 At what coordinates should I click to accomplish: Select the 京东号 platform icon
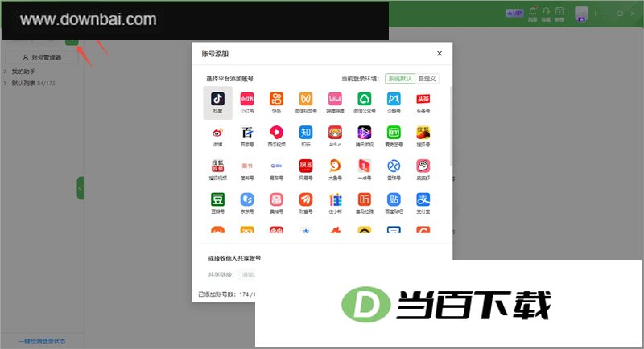click(x=247, y=199)
